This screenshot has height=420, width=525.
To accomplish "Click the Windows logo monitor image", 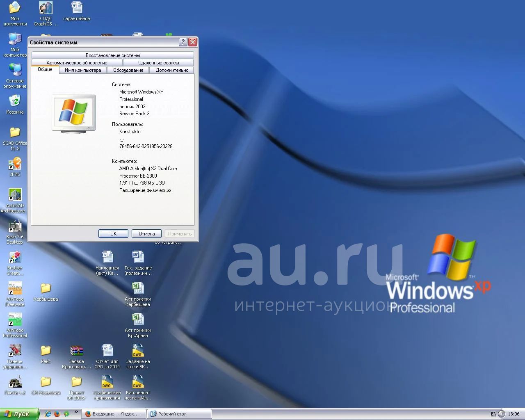I will pyautogui.click(x=74, y=114).
